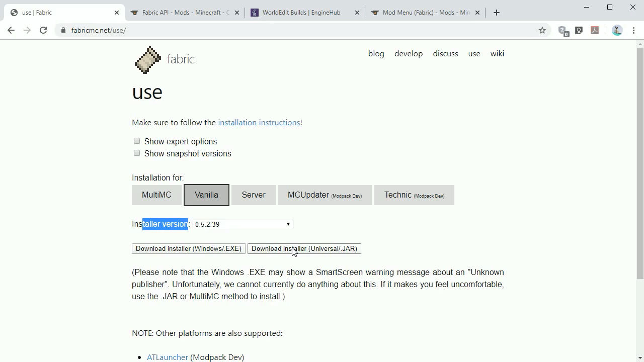Click the Fabric logo image

coord(147,60)
